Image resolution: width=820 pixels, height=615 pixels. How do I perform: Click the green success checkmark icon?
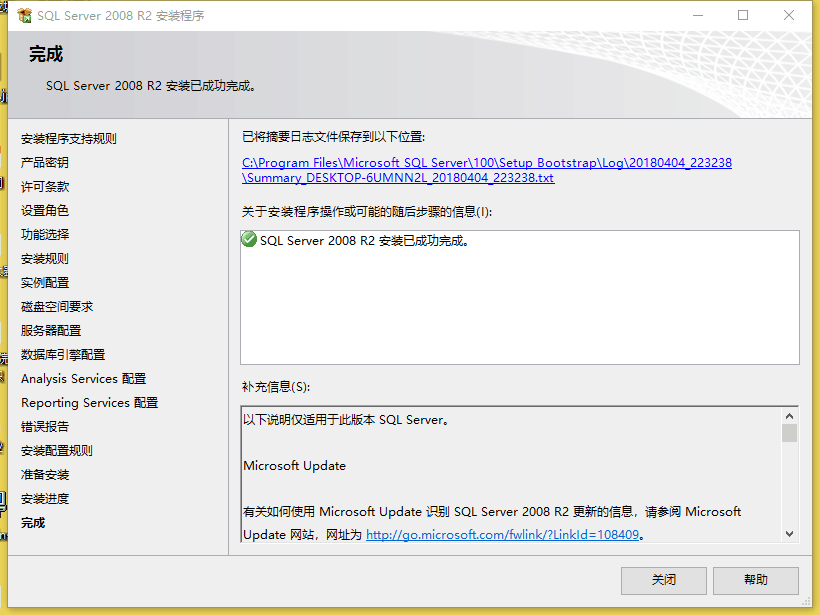point(249,240)
